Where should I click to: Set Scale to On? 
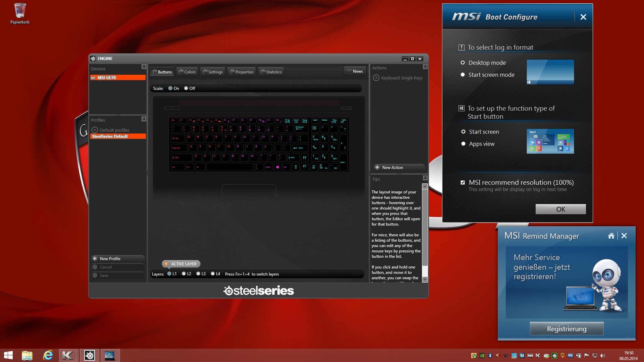click(x=170, y=88)
